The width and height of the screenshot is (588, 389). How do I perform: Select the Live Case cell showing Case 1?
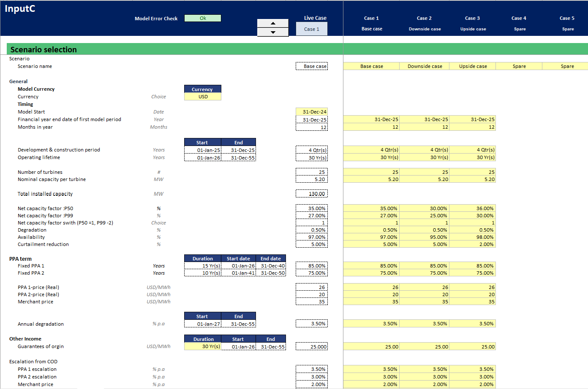point(312,29)
